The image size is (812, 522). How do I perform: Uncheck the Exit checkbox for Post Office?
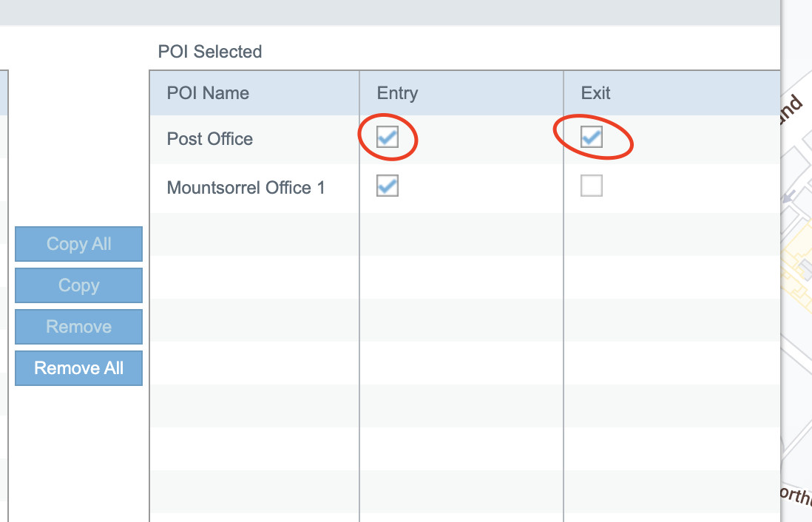tap(591, 137)
